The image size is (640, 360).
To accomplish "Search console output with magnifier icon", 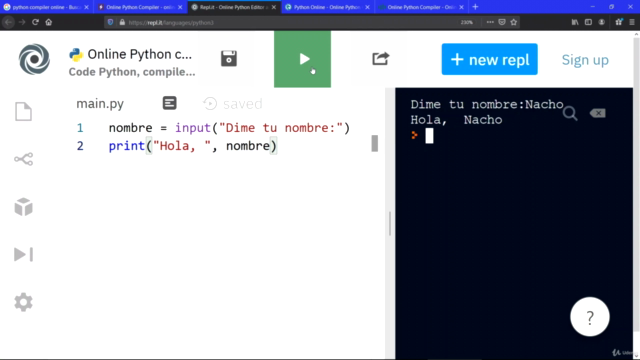I will [570, 113].
